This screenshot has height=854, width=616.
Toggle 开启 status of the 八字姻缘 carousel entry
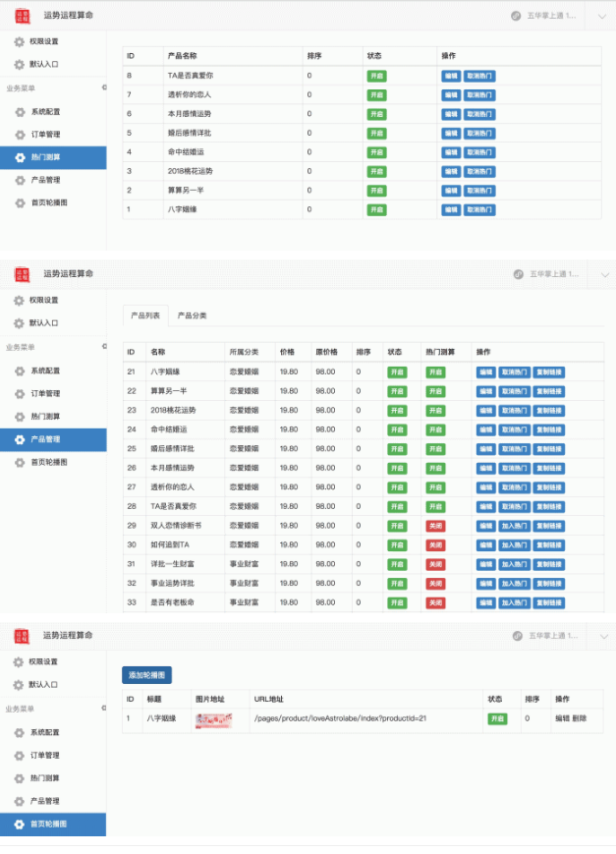497,719
